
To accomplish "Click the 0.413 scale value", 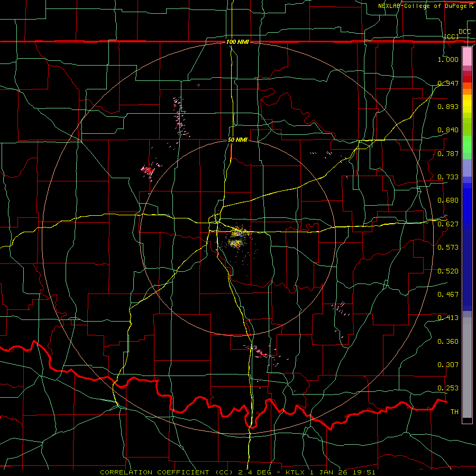I will coord(448,318).
